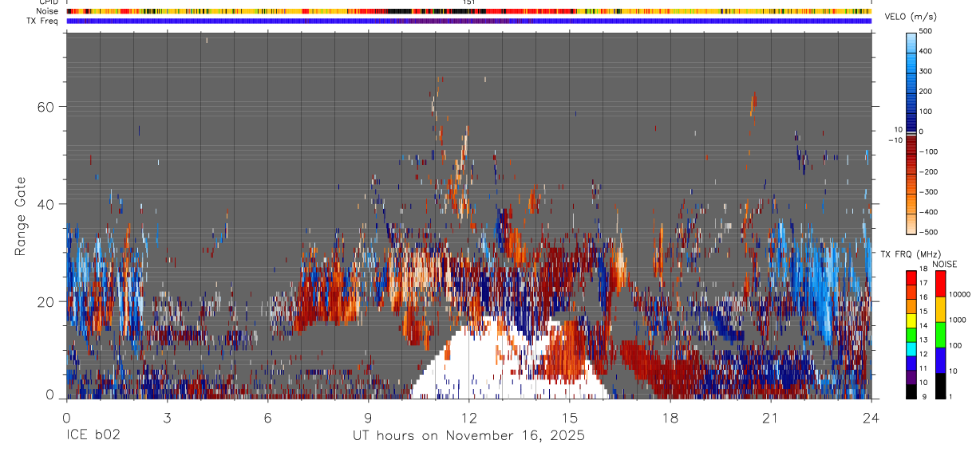
Task: Click the y-axis tick label '20'
Action: [47, 302]
